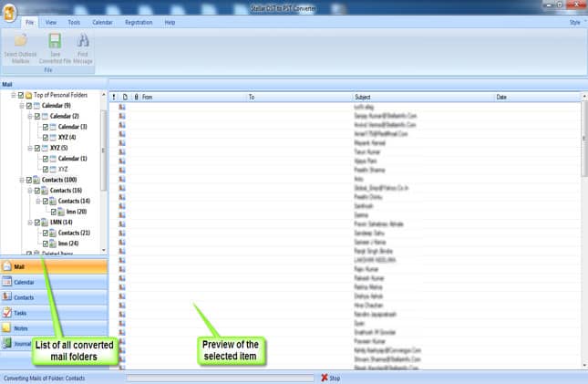Collapse the Contacts (16) tree node
The width and height of the screenshot is (588, 384).
point(30,191)
